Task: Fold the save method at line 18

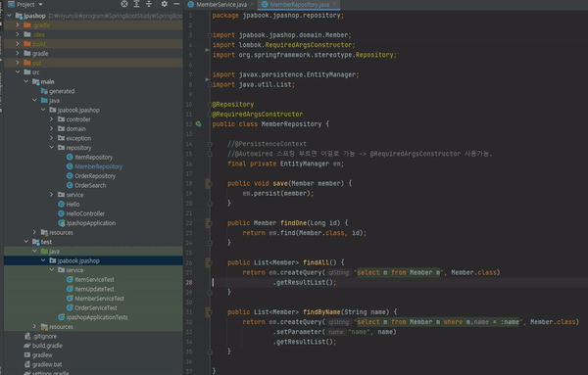Action: coord(210,183)
